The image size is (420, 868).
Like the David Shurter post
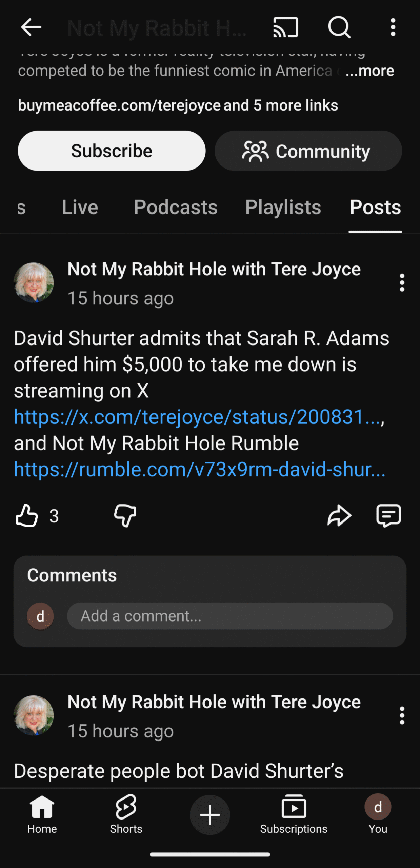coord(27,516)
